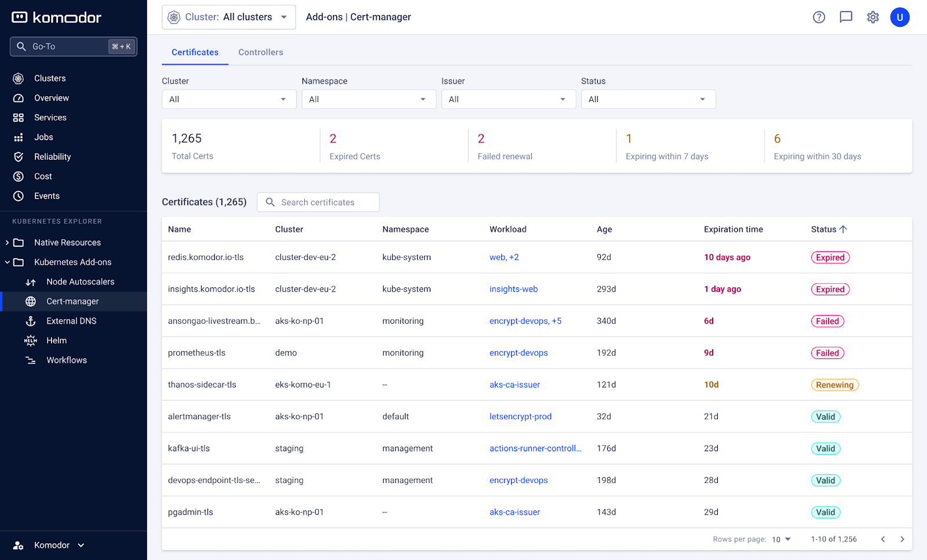Open the chat feedback icon
927x560 pixels.
point(846,17)
